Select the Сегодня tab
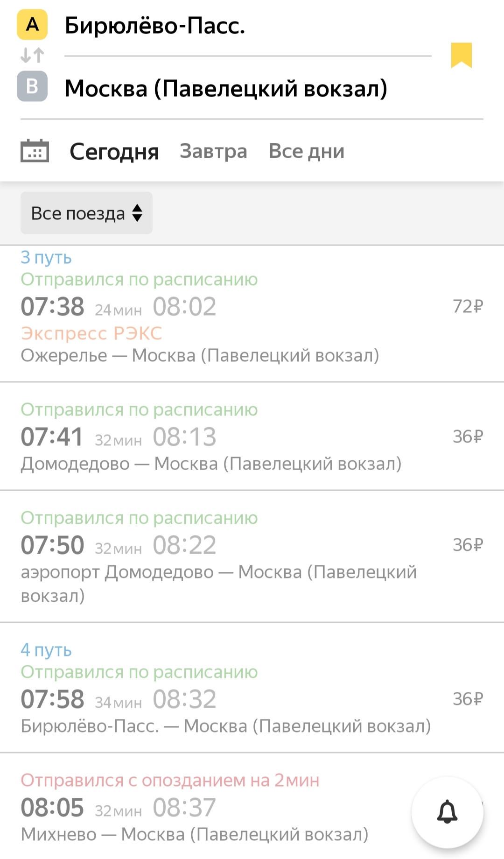 click(114, 151)
